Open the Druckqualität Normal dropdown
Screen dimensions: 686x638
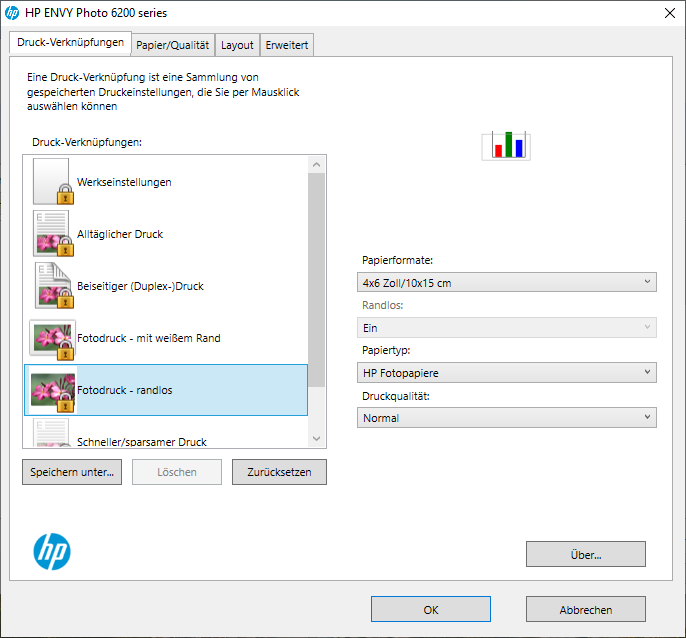pyautogui.click(x=507, y=418)
